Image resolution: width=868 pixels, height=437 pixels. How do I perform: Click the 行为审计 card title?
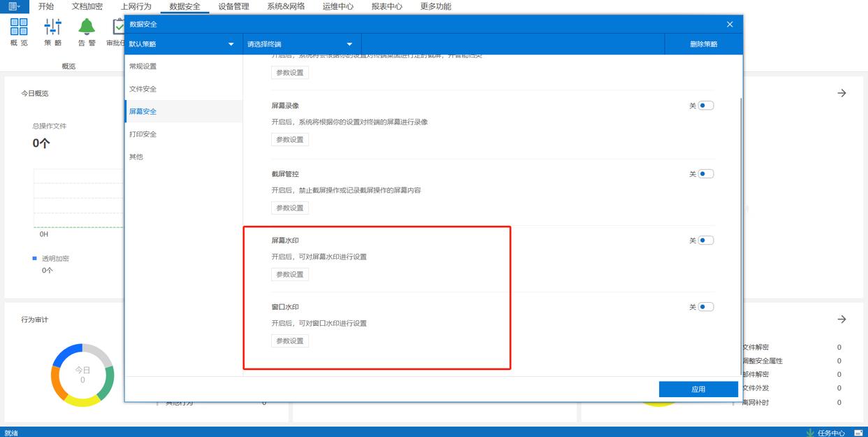[x=35, y=320]
